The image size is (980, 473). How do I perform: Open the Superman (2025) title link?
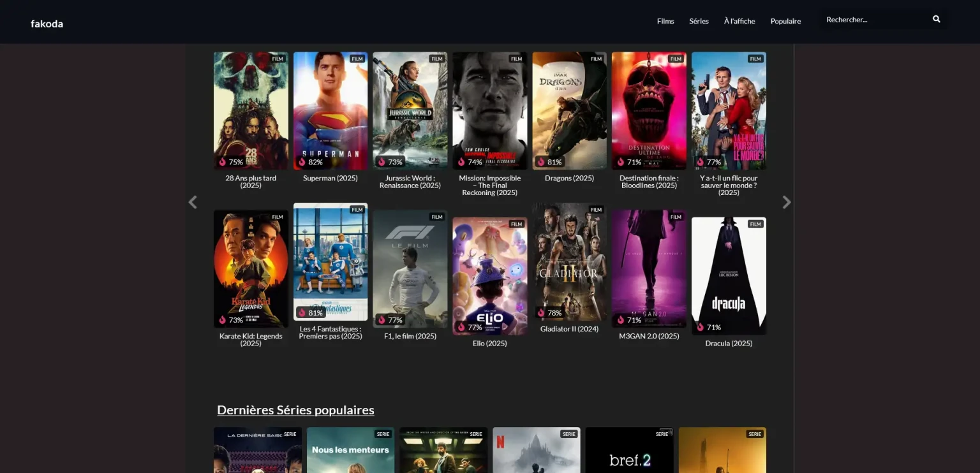tap(330, 178)
